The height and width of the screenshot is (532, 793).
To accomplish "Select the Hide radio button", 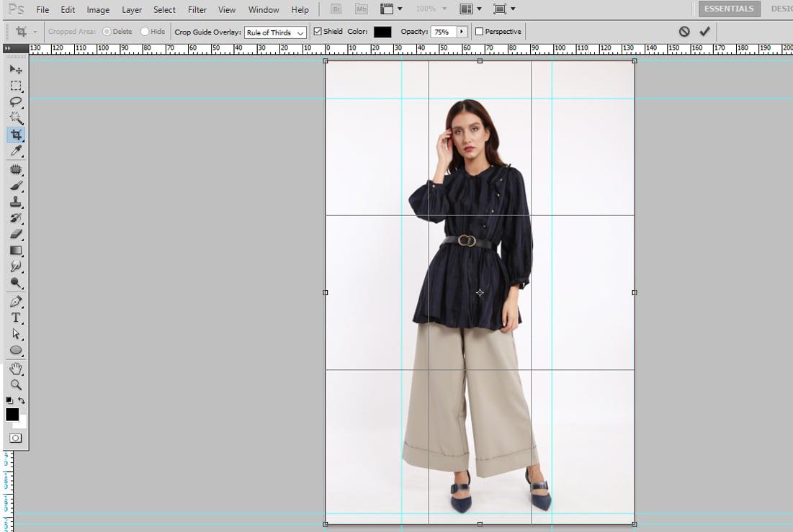I will [x=144, y=31].
